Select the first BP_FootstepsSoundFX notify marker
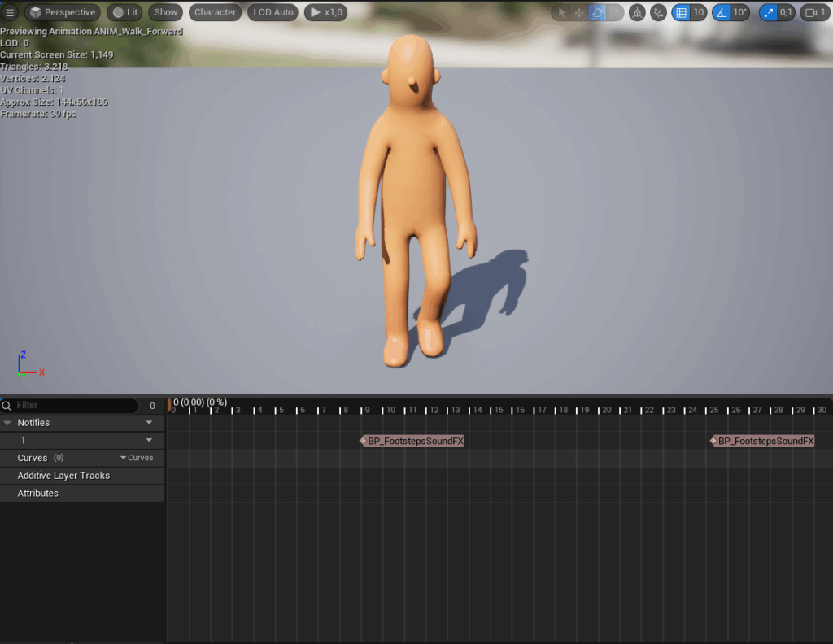Image resolution: width=833 pixels, height=644 pixels. tap(412, 441)
